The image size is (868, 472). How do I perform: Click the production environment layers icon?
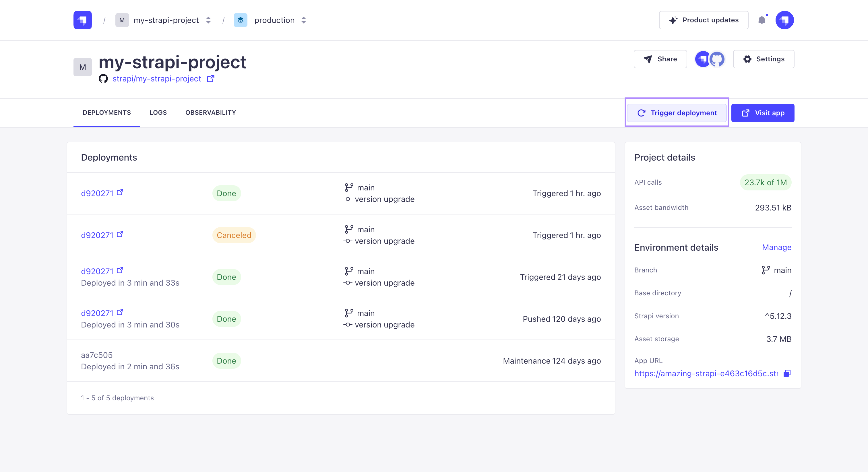240,20
